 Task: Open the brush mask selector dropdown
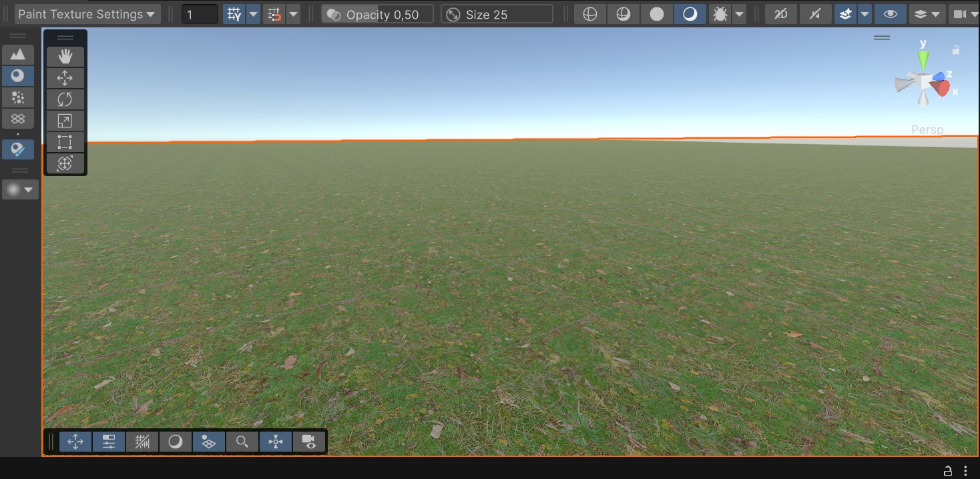[20, 189]
